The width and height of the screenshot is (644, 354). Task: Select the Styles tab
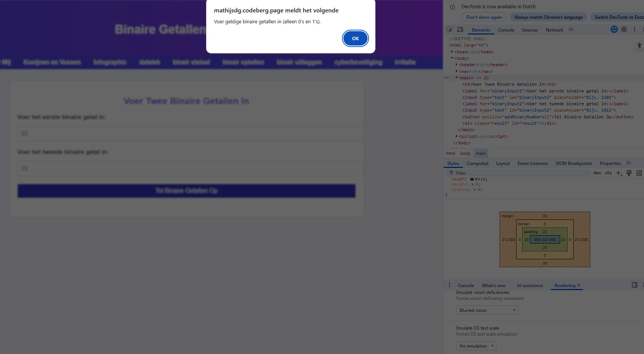point(453,163)
